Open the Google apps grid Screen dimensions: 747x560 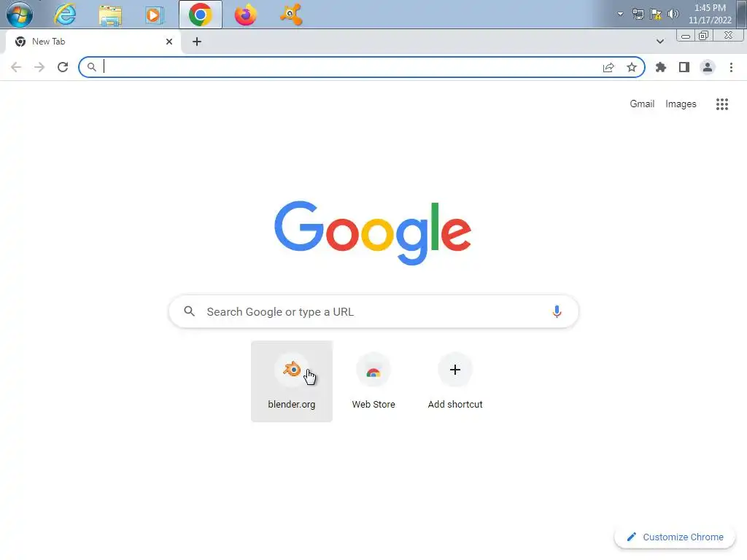pos(721,104)
